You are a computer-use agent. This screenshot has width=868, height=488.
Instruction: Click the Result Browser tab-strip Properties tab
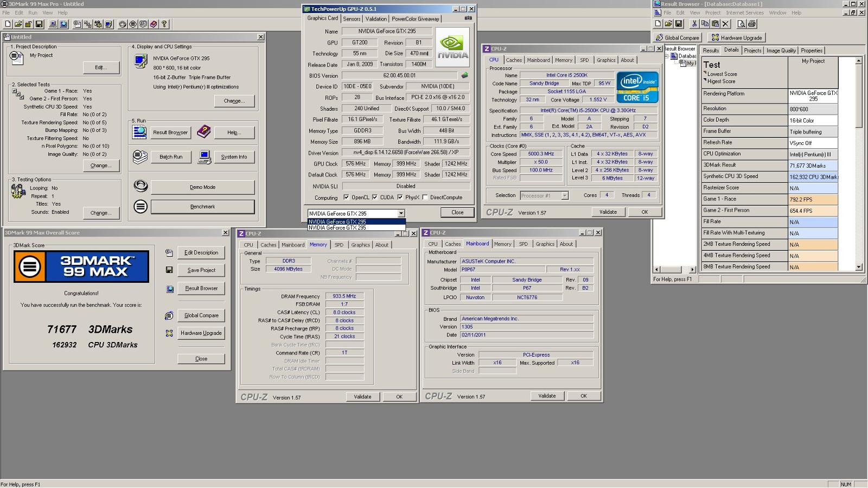(x=812, y=50)
